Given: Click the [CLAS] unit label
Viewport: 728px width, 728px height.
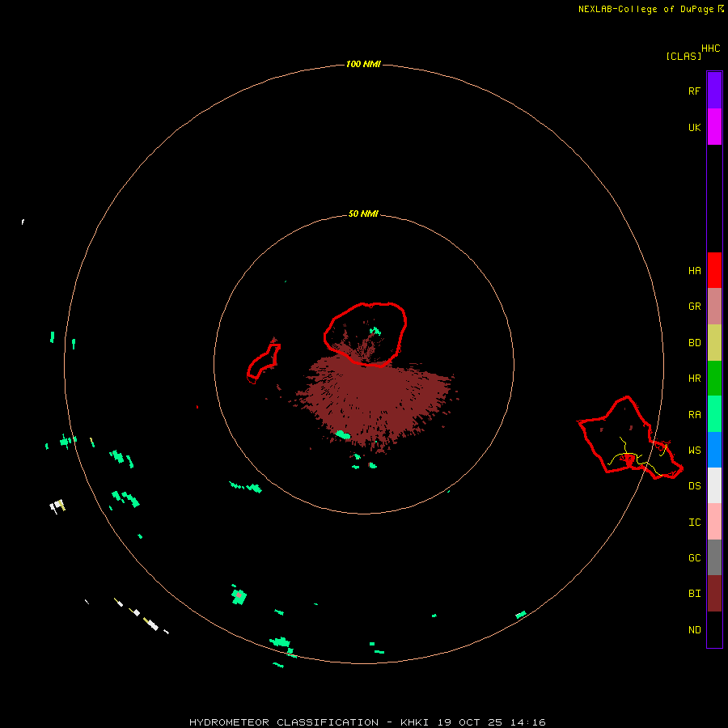Looking at the screenshot, I should [x=684, y=56].
